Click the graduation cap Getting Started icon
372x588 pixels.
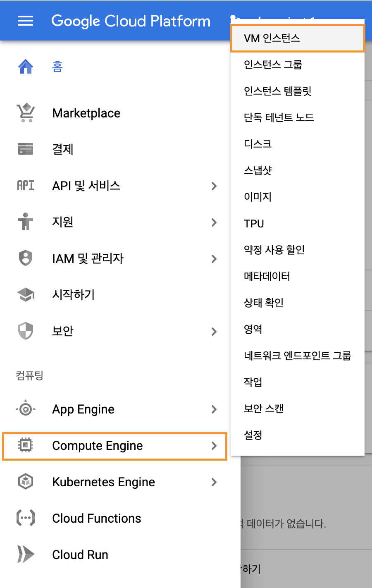pyautogui.click(x=26, y=294)
